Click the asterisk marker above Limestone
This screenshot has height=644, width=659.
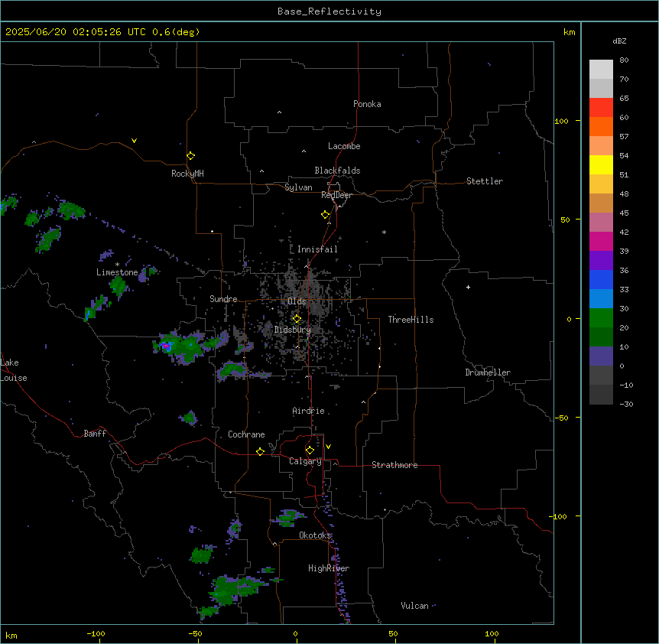coord(117,265)
